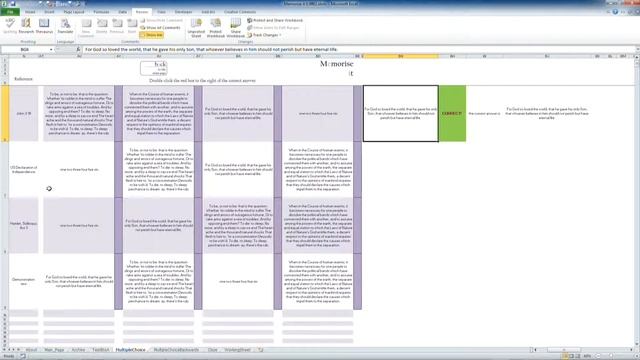Image resolution: width=640 pixels, height=360 pixels.
Task: Click the Back button on the sheet
Action: (x=154, y=68)
